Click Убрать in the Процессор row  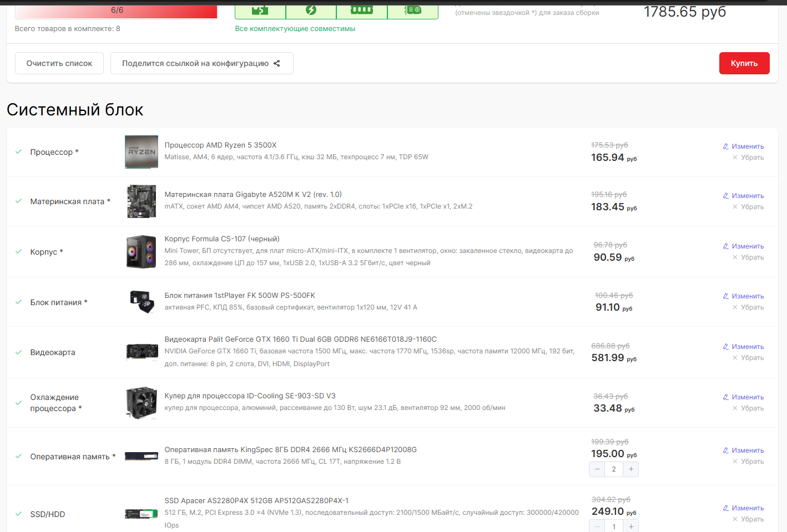point(748,158)
